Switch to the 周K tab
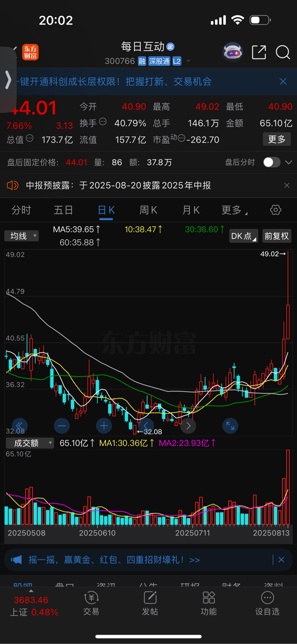The width and height of the screenshot is (297, 644). 148,210
